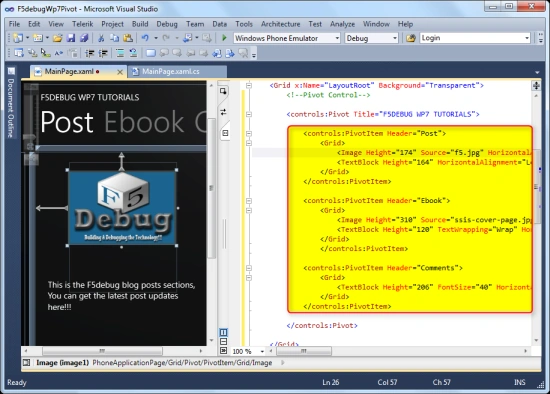Select the F5 Debug logo image in the designer
The height and width of the screenshot is (394, 550).
(x=122, y=208)
